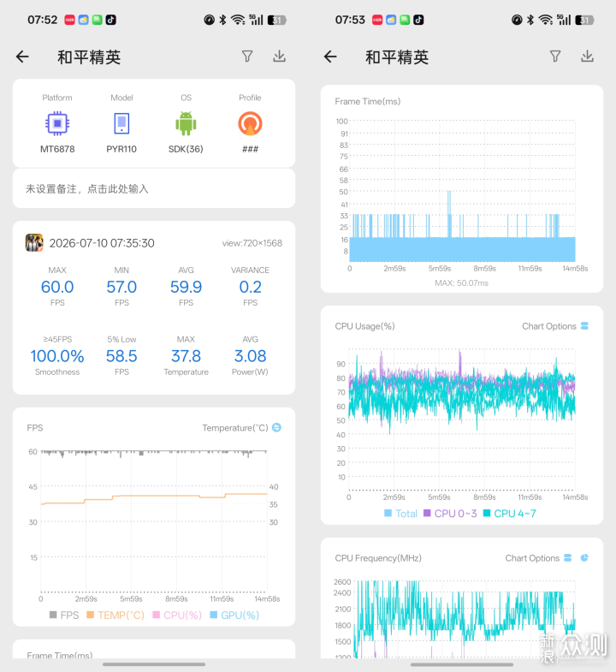Tap 5G signal icon on right status bar
This screenshot has width=616, height=672.
click(564, 20)
